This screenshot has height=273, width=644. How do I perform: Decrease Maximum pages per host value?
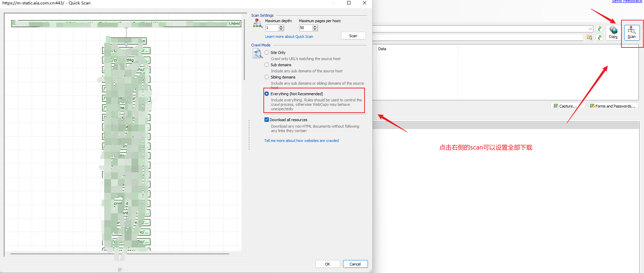pos(315,30)
